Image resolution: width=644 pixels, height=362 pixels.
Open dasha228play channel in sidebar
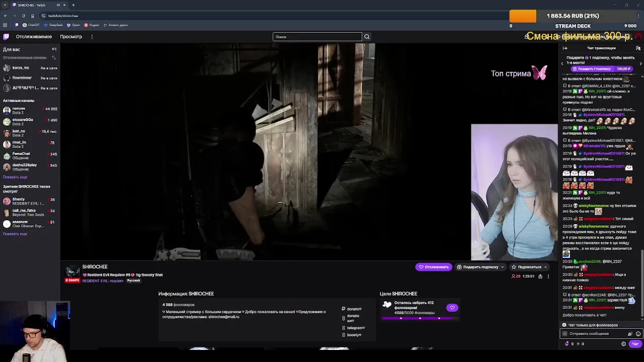pyautogui.click(x=30, y=167)
